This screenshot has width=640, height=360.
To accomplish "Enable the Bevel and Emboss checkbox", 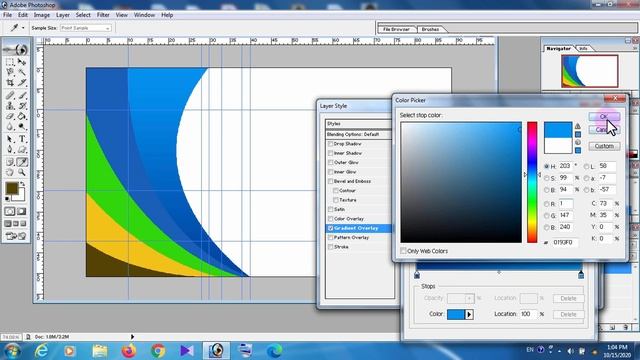I will tap(330, 181).
